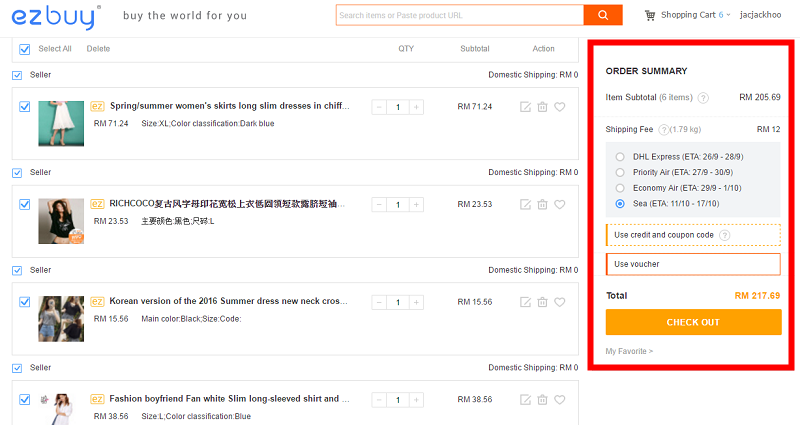
Task: Click help icon beside Item Subtotal
Action: [x=703, y=97]
